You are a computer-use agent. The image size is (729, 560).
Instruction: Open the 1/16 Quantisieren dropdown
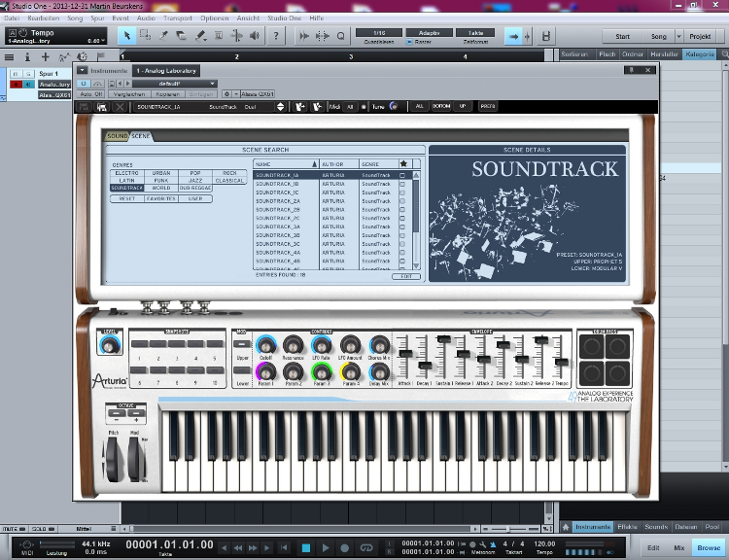coord(379,33)
